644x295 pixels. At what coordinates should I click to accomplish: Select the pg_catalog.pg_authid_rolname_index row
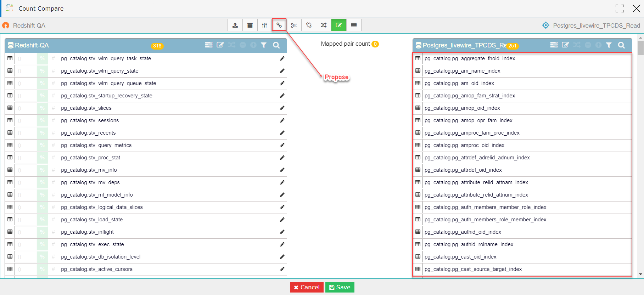[x=522, y=244]
